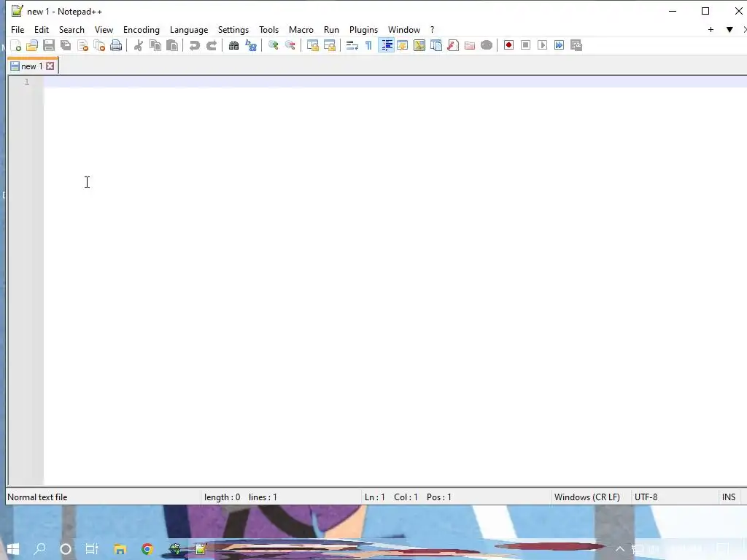747x560 pixels.
Task: Open the Search menu
Action: tap(71, 29)
